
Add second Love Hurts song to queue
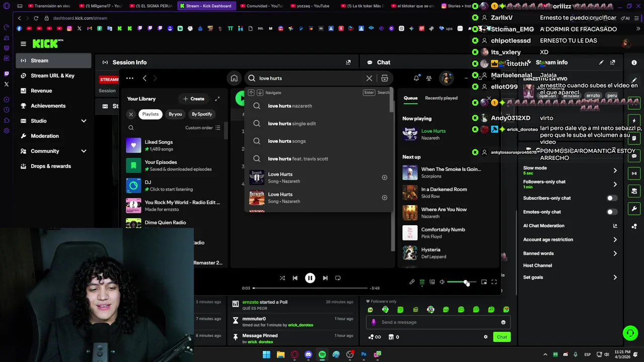384,198
